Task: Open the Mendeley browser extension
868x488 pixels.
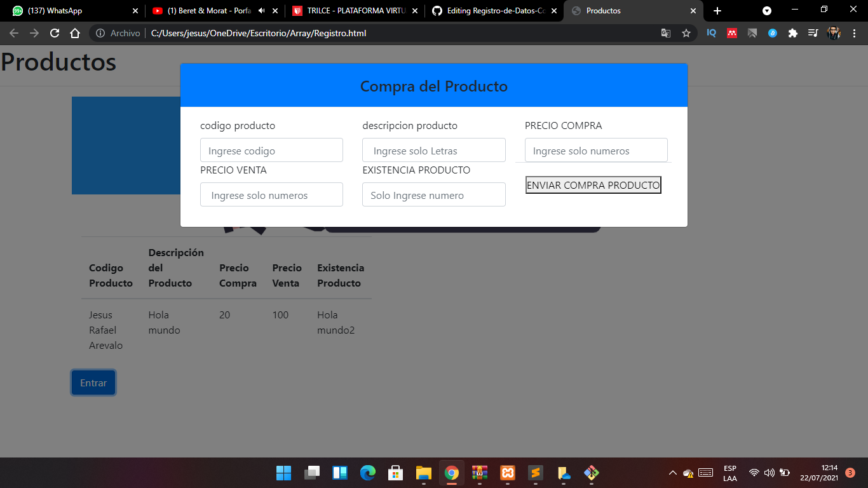Action: point(731,32)
